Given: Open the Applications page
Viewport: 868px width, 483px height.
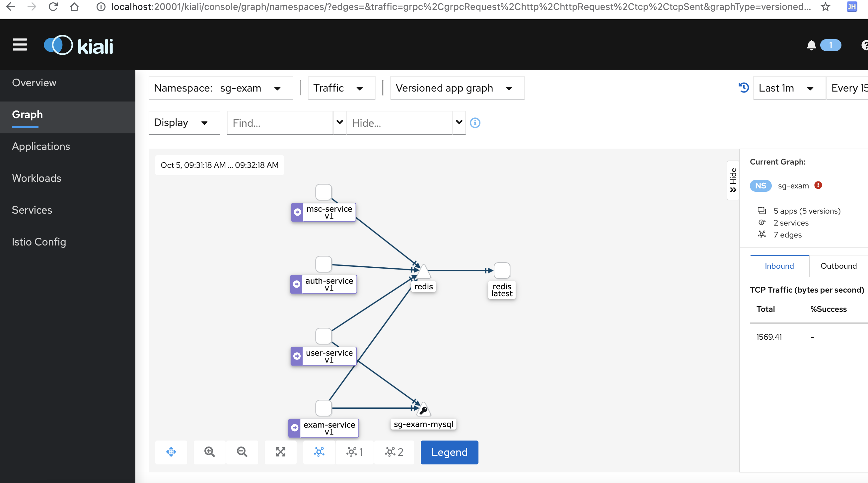Looking at the screenshot, I should 68,147.
